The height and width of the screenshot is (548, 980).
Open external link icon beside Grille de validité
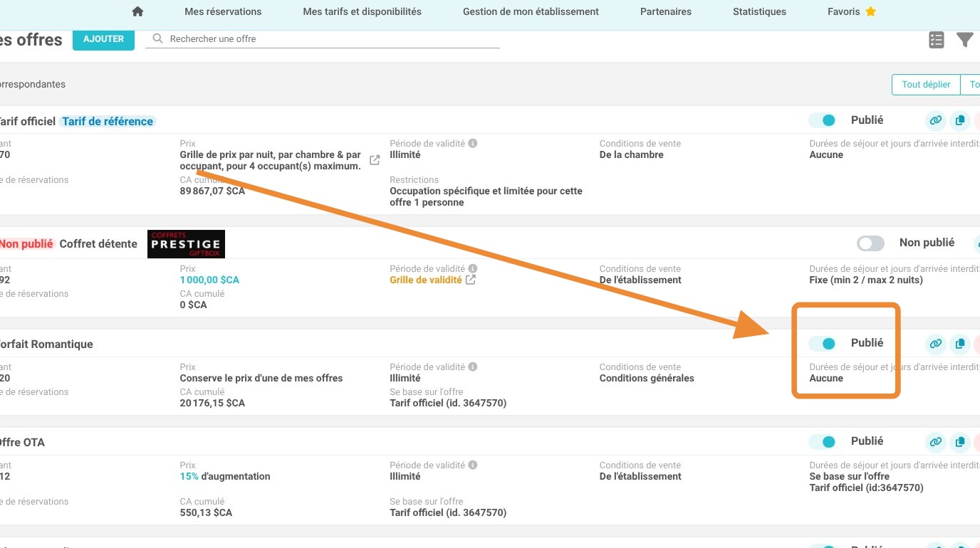470,280
